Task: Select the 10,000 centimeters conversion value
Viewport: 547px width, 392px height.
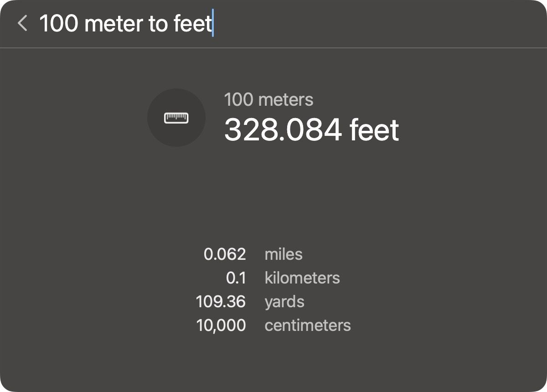Action: pos(221,325)
